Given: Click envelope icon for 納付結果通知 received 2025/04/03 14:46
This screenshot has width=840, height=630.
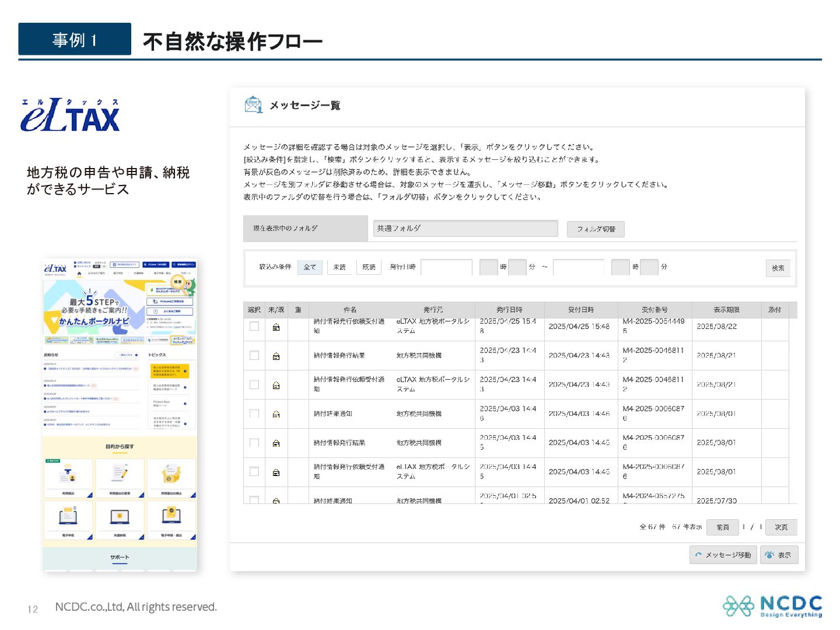Looking at the screenshot, I should 276,414.
